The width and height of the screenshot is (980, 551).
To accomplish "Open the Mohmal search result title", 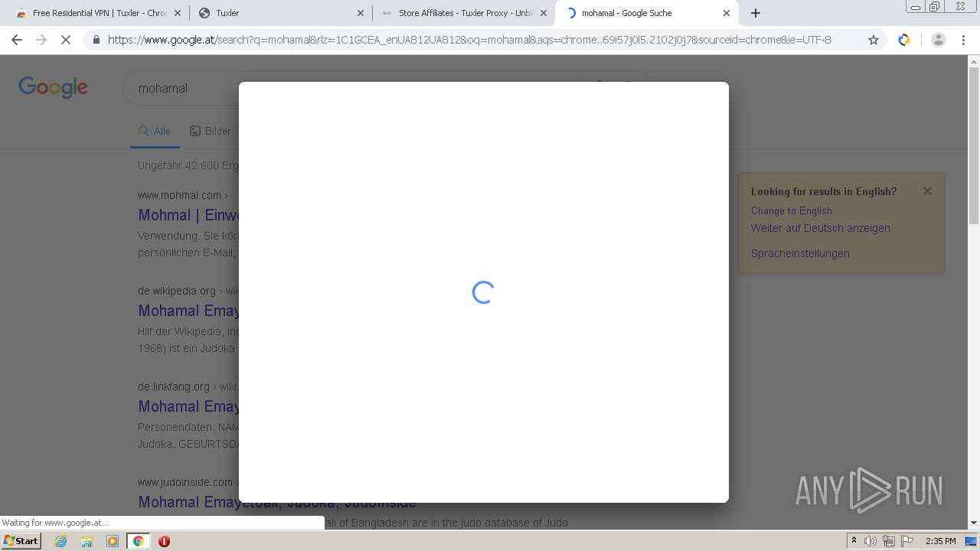I will coord(188,216).
